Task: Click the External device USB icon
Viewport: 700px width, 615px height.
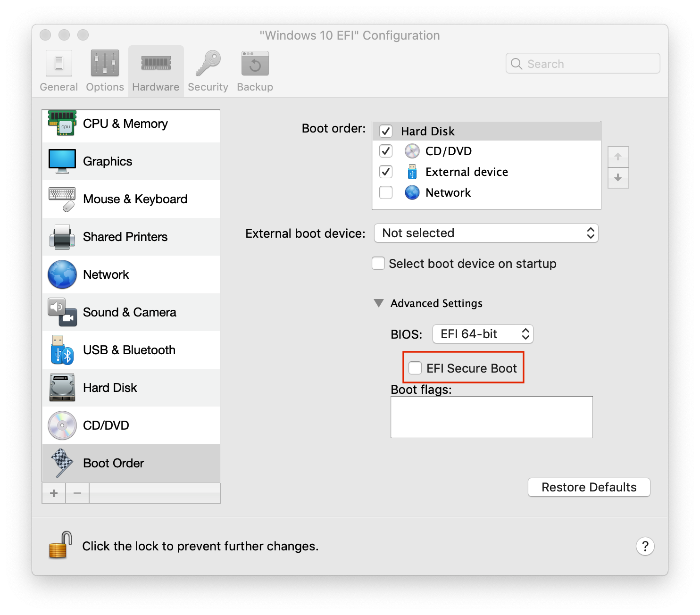Action: tap(412, 172)
